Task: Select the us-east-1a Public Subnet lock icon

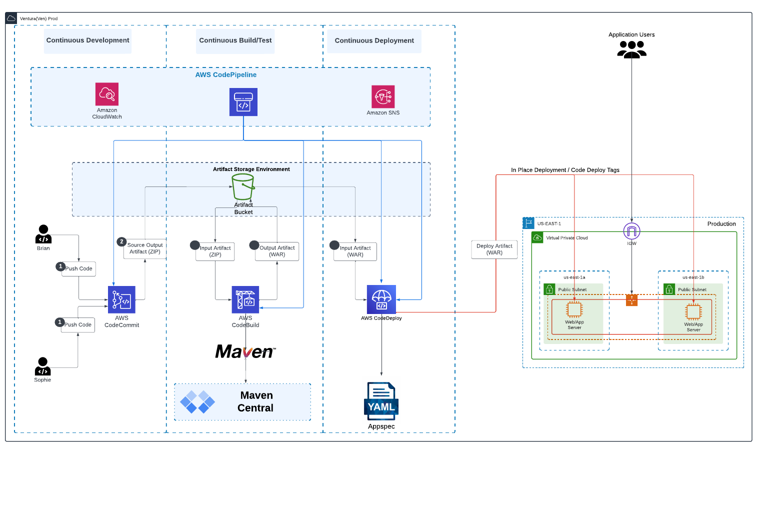Action: click(549, 289)
